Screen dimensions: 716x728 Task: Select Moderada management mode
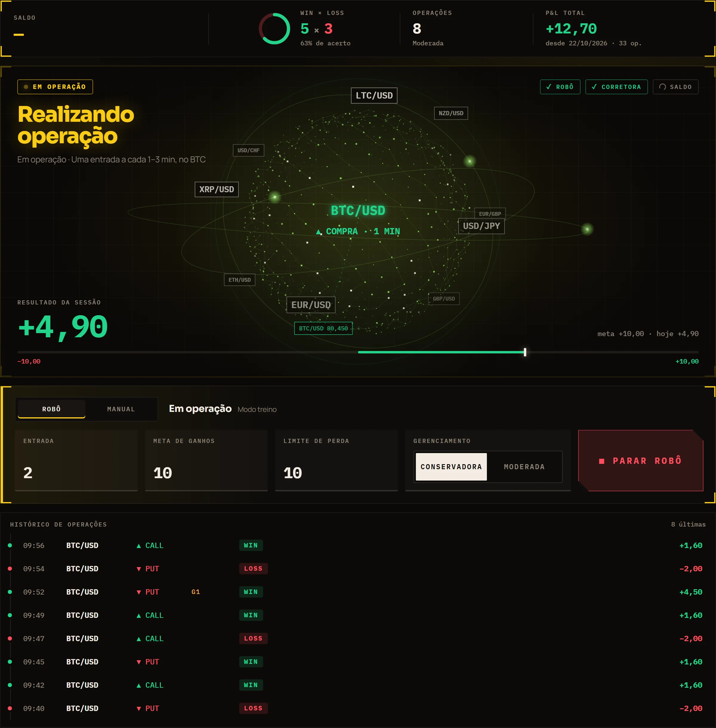(524, 467)
